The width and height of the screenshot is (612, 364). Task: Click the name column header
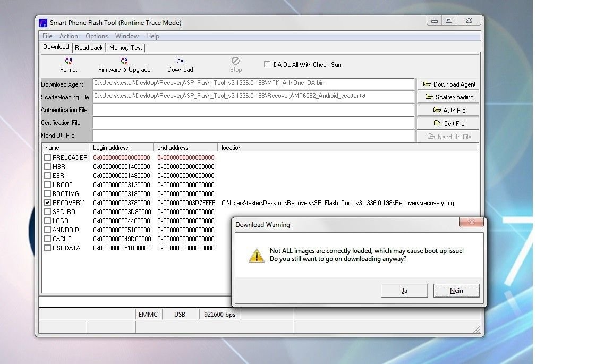click(65, 148)
